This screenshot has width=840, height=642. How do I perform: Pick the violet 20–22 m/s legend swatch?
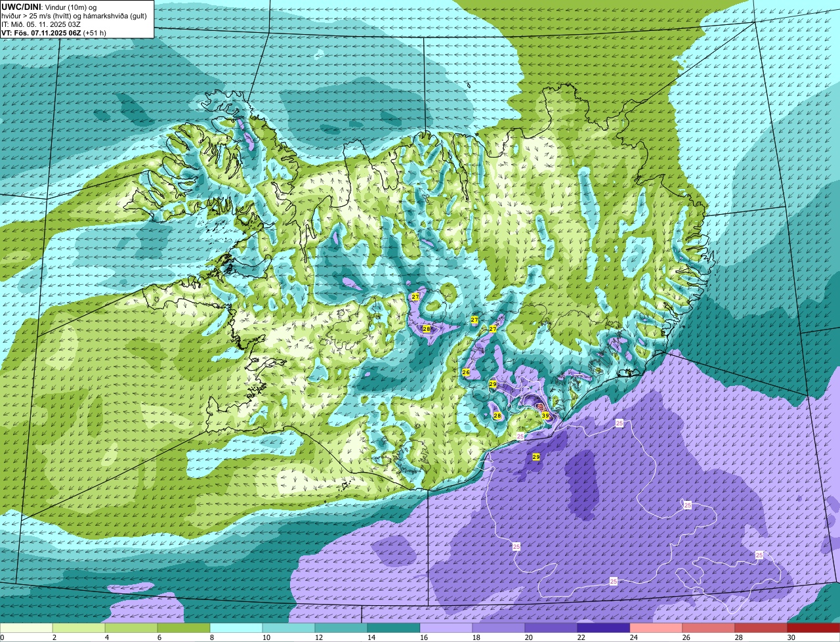(551, 628)
